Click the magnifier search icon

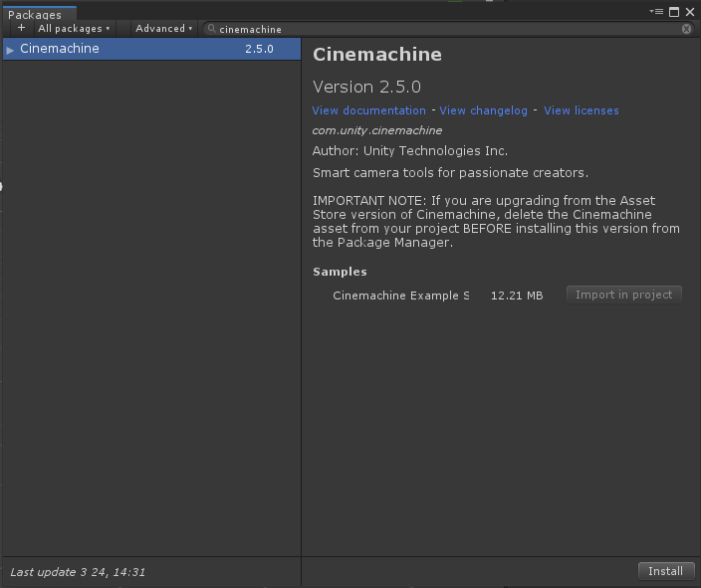[211, 29]
